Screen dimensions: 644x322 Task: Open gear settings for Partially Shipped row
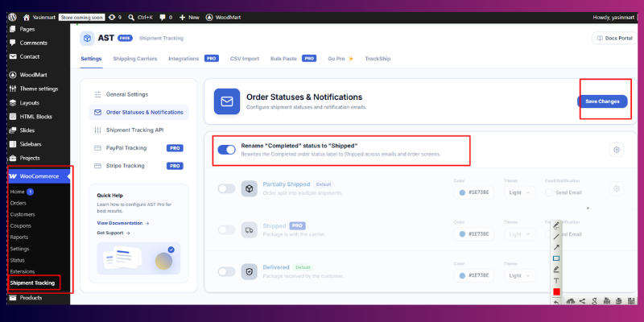(616, 188)
